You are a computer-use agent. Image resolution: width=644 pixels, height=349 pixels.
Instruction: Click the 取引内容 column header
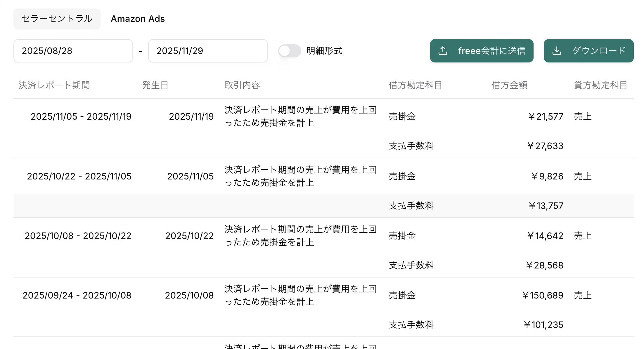pos(242,85)
